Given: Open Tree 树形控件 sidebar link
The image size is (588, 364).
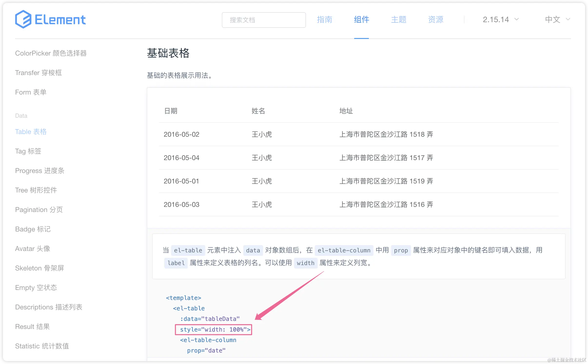Looking at the screenshot, I should (36, 190).
